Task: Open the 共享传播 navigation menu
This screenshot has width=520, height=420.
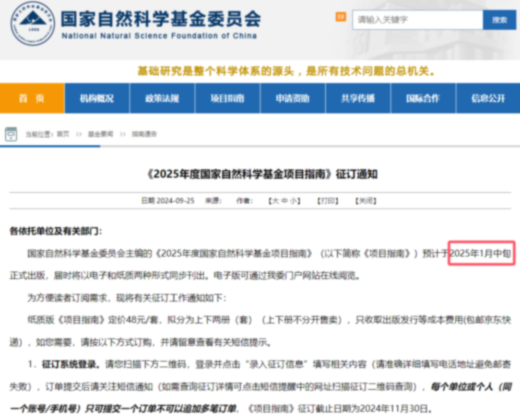Action: 358,99
